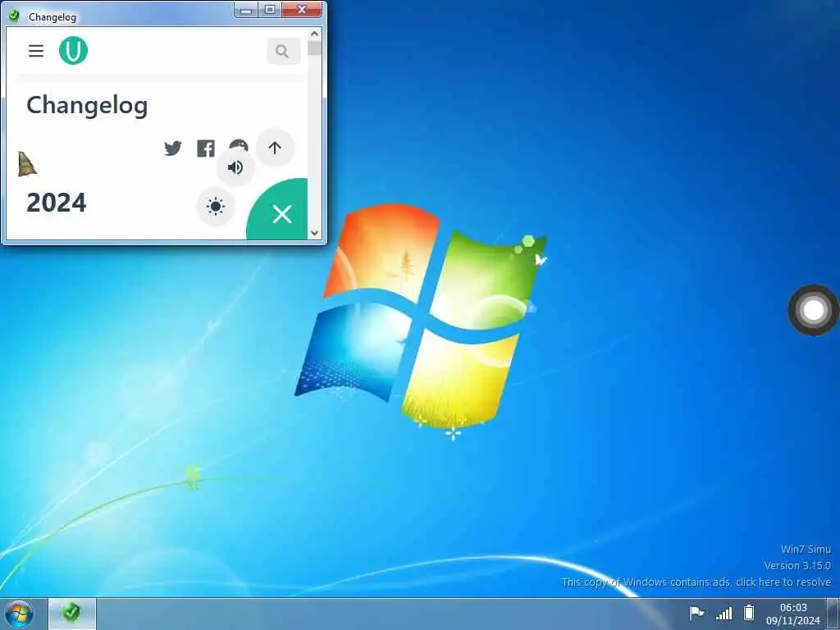Screen dimensions: 840x630
Task: Open the Windows Start menu orb
Action: coord(19,614)
